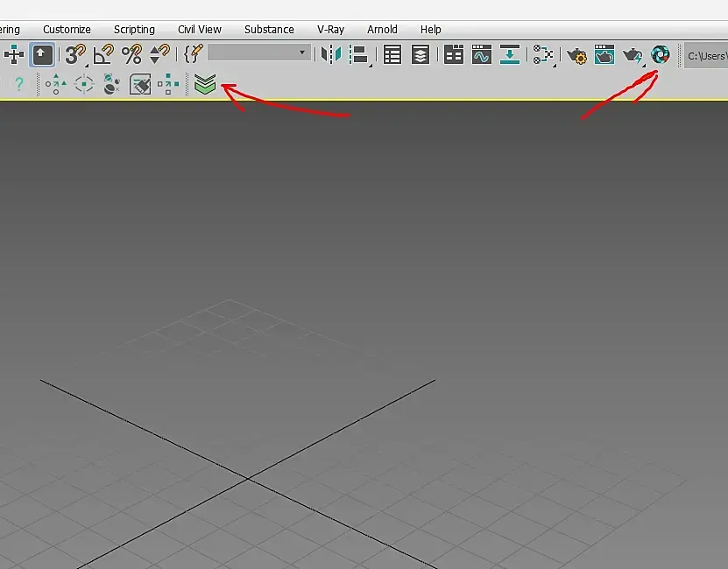Toggle the Scene Explorer
Viewport: 728px width, 569px height.
[x=392, y=55]
